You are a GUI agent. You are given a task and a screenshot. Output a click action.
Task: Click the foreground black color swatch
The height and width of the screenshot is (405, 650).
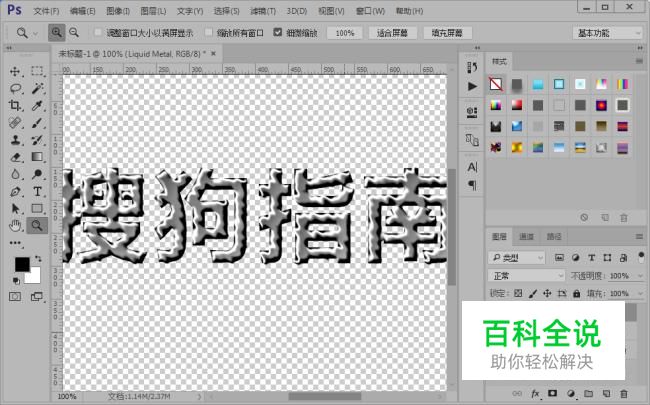click(22, 264)
